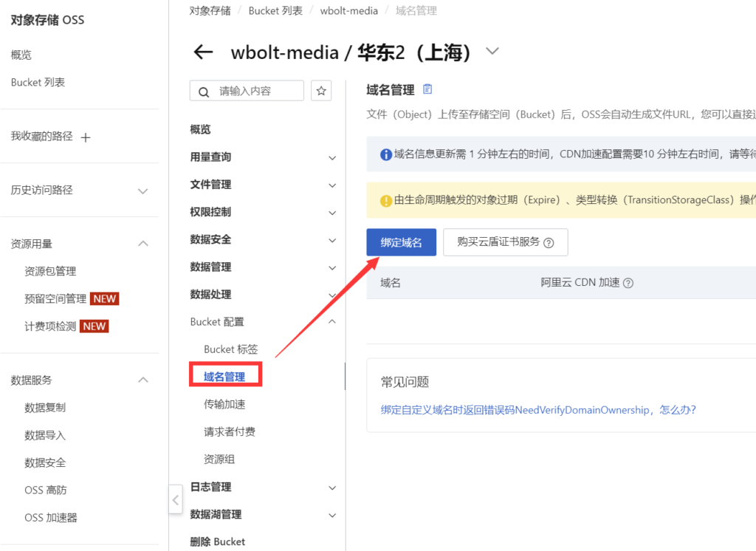Click the 请输入内容 search field
Image resolution: width=756 pixels, height=551 pixels.
tap(258, 91)
